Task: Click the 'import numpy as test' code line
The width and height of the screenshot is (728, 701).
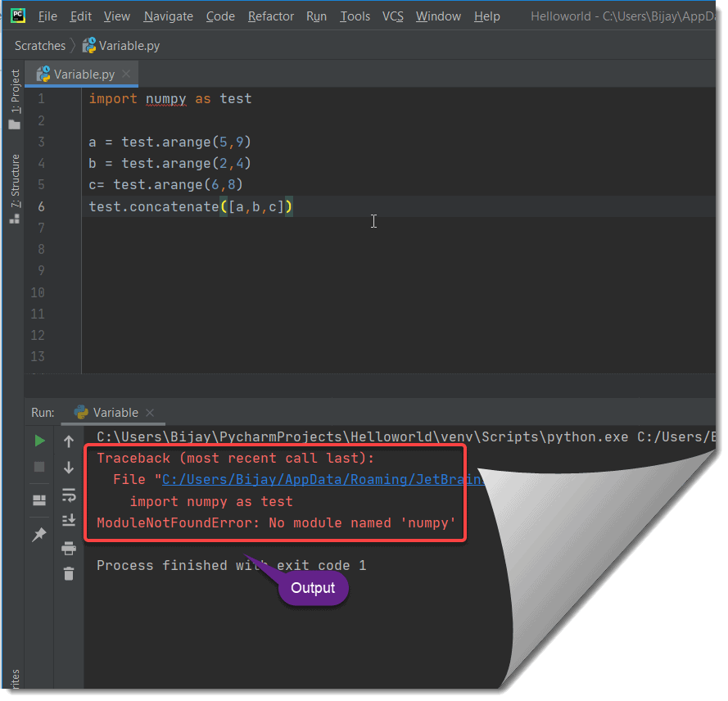Action: point(170,99)
